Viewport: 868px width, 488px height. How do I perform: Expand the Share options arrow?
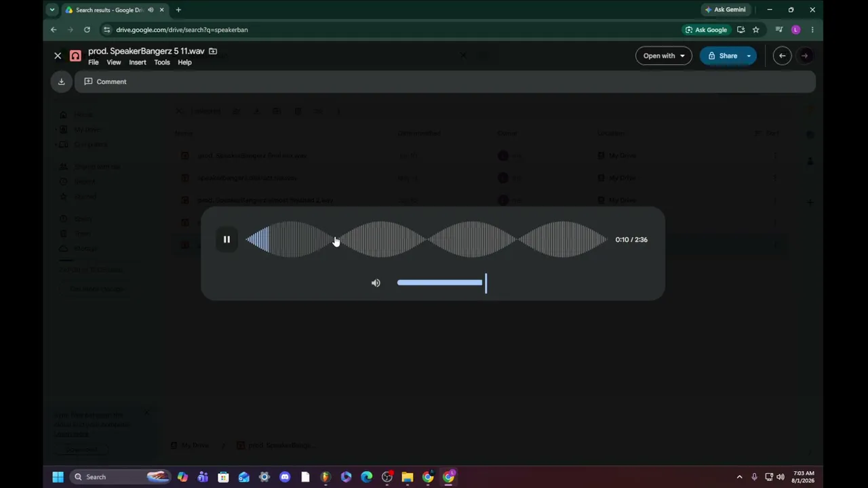click(x=749, y=56)
